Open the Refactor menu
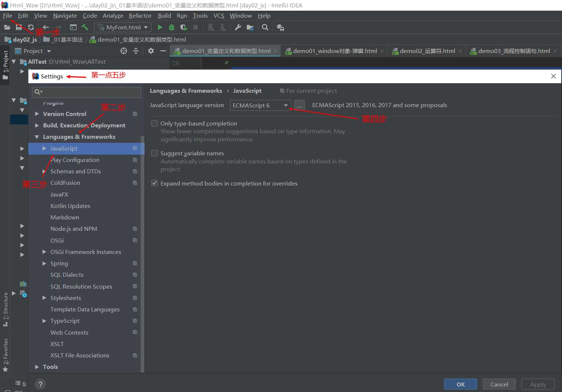Screen dimensions: 562x392 140,15
